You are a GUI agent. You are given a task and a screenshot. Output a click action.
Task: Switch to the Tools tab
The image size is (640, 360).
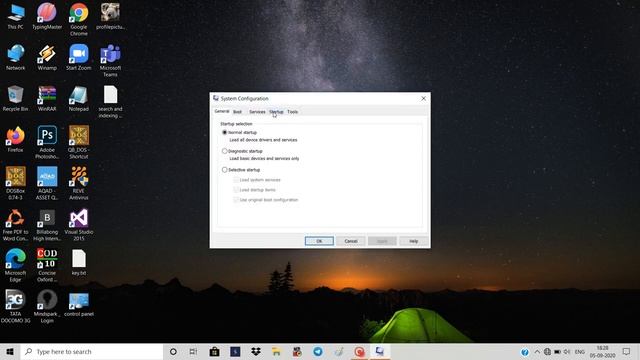[293, 112]
